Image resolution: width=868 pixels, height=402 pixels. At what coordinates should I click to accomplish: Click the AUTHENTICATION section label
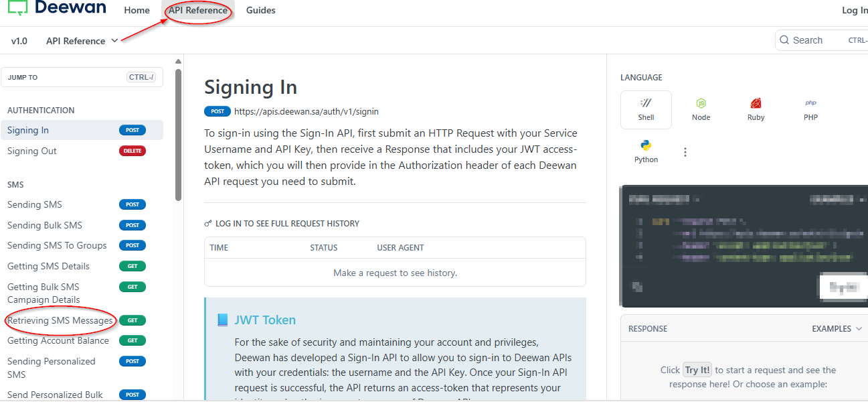(x=41, y=111)
